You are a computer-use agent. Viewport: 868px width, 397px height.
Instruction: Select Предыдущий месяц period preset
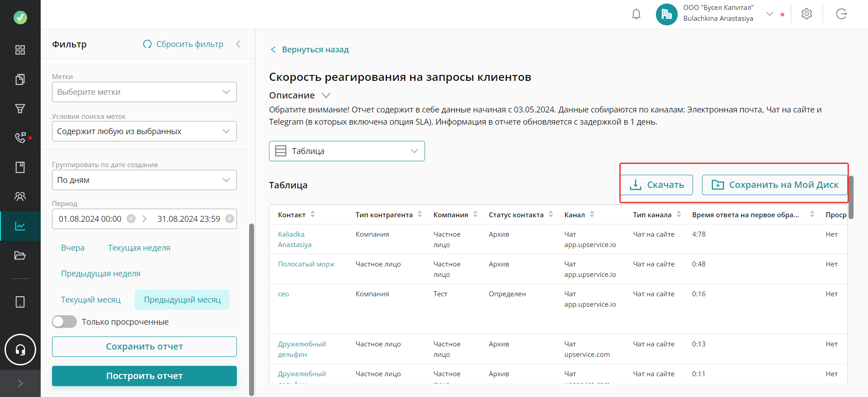182,300
